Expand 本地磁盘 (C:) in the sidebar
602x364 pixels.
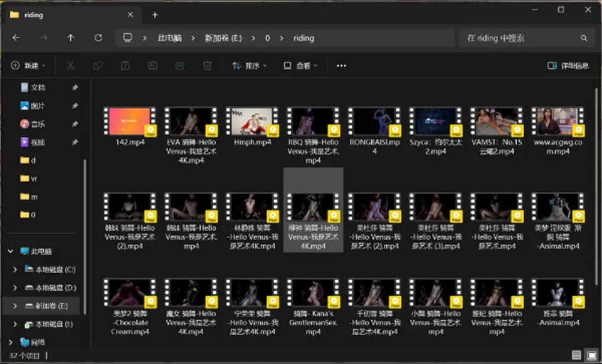[15, 269]
